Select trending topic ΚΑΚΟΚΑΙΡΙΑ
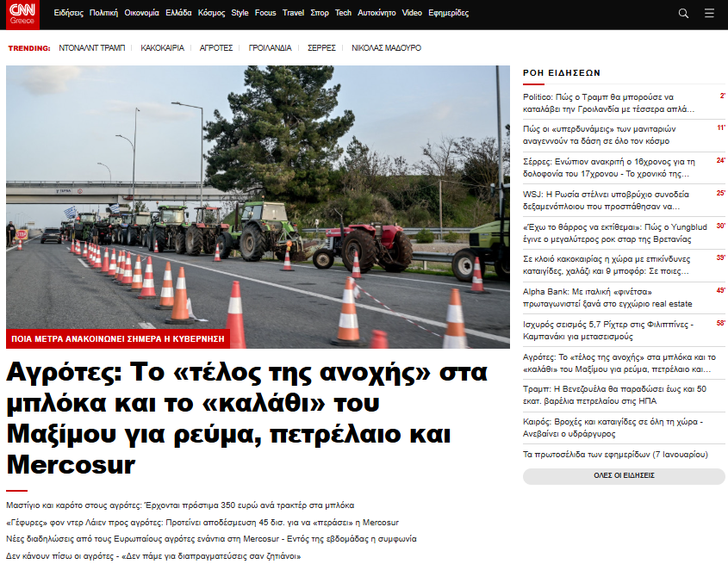This screenshot has height=564, width=728. [x=162, y=48]
